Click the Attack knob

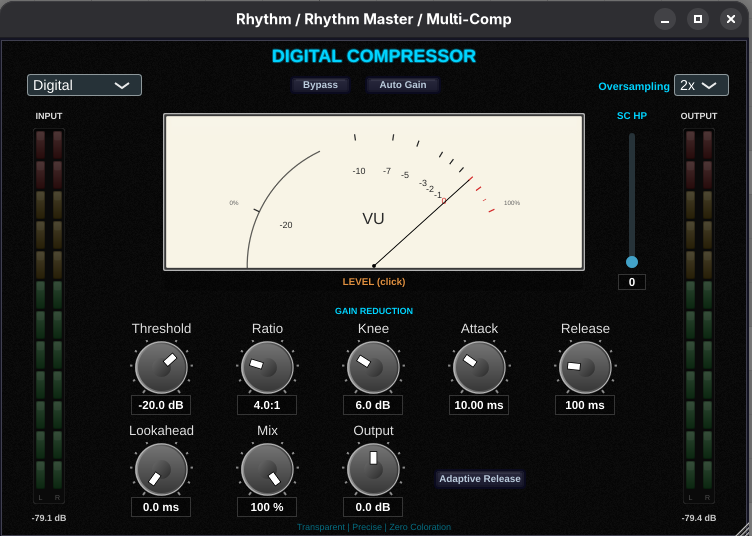tap(479, 367)
